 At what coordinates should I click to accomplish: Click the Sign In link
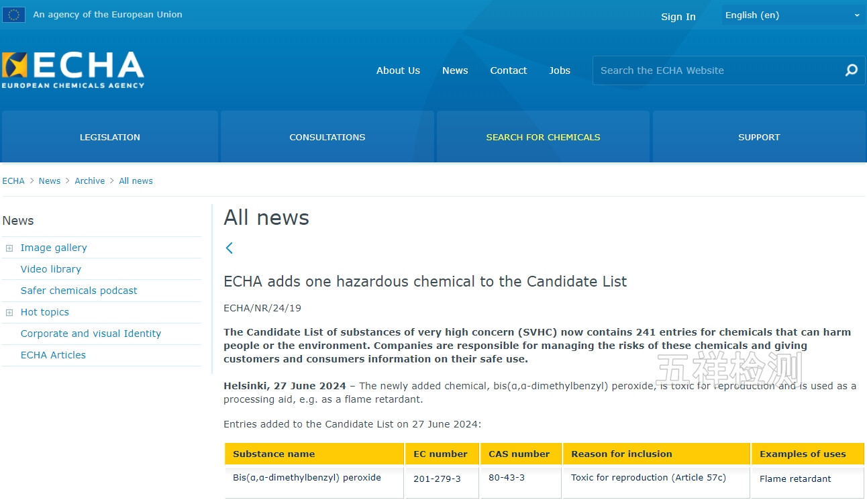point(678,17)
